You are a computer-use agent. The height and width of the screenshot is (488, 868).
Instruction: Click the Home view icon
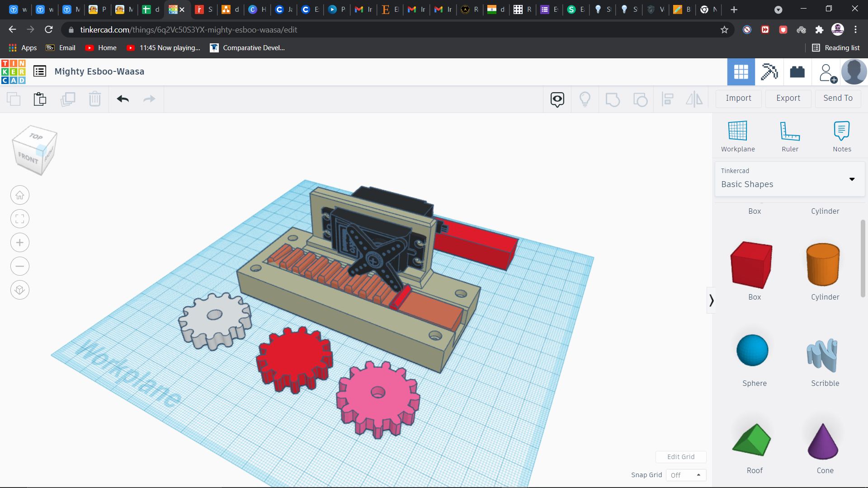[x=20, y=195]
